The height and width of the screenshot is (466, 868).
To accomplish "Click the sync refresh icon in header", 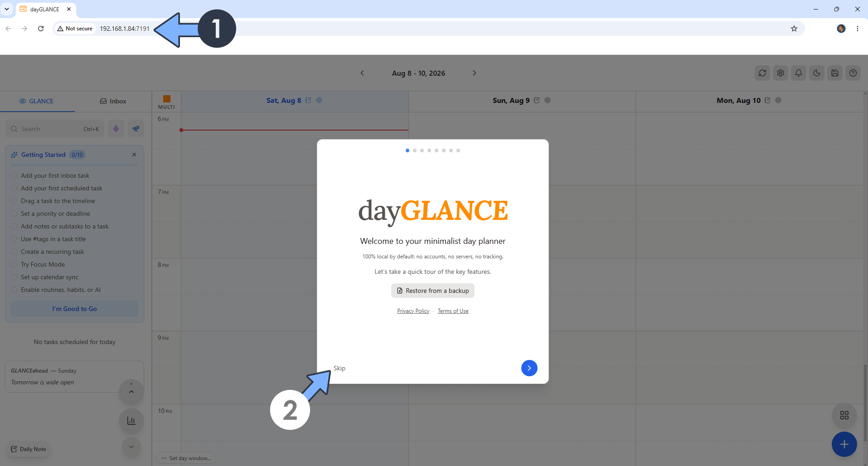I will (x=762, y=73).
